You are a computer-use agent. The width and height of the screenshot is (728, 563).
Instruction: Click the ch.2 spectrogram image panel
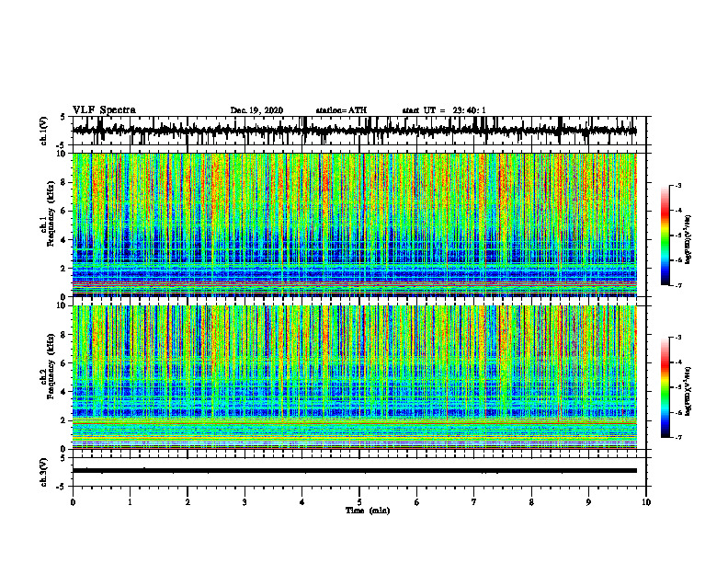355,377
